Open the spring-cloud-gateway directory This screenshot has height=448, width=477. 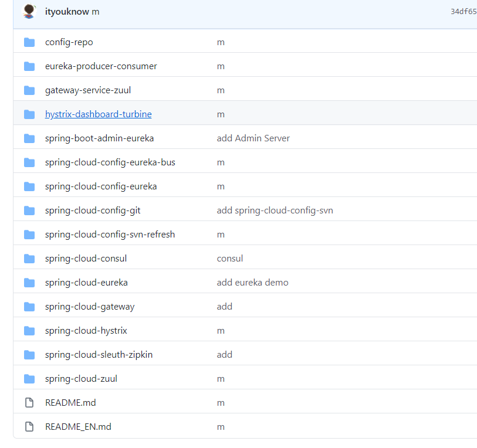(90, 307)
